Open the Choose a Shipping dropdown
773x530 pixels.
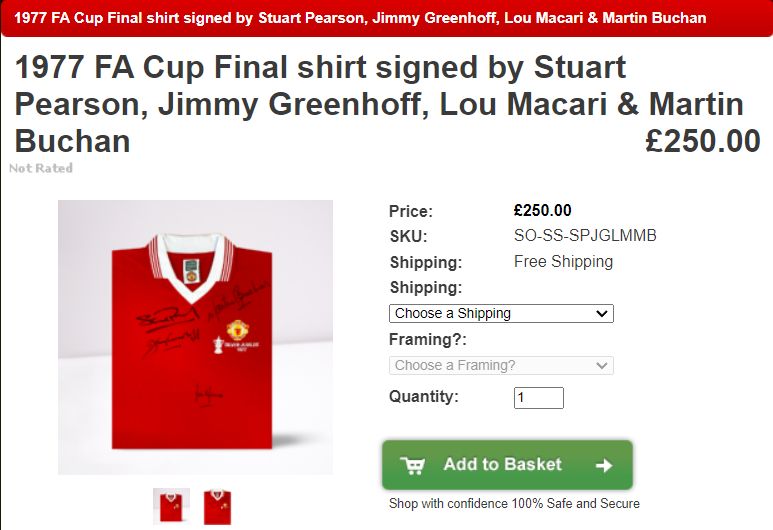coord(501,314)
